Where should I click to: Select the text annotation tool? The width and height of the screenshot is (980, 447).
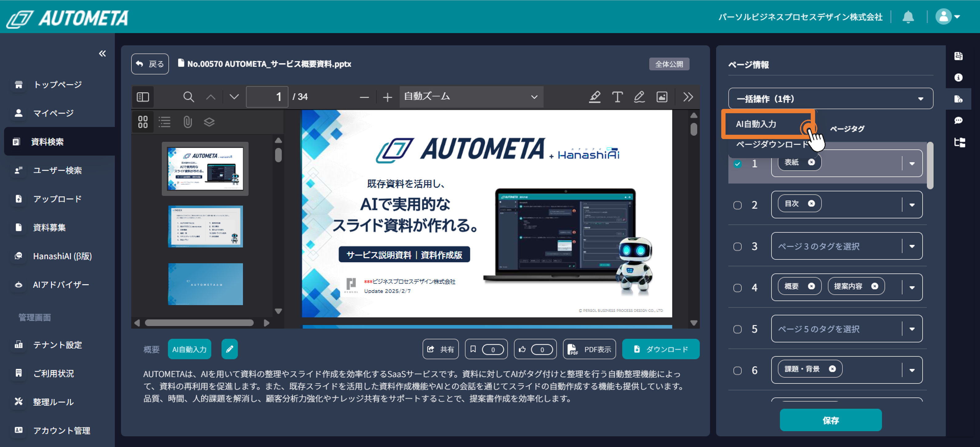tap(617, 97)
